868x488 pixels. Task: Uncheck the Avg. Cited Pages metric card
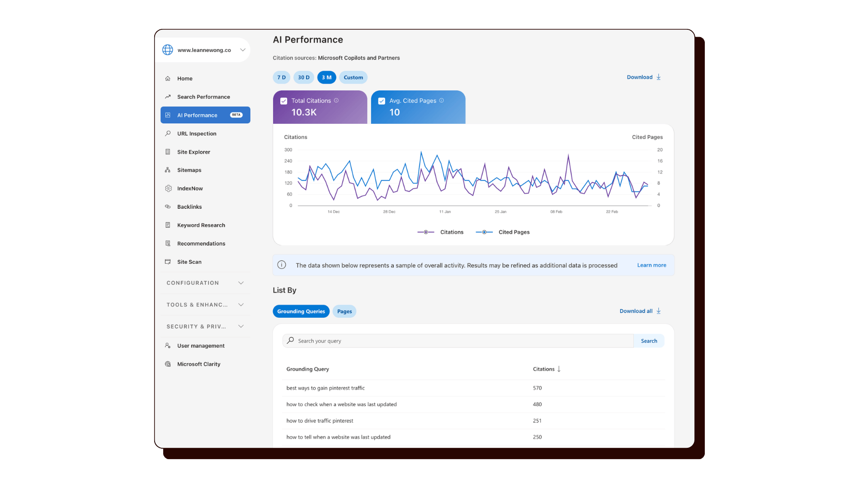382,100
